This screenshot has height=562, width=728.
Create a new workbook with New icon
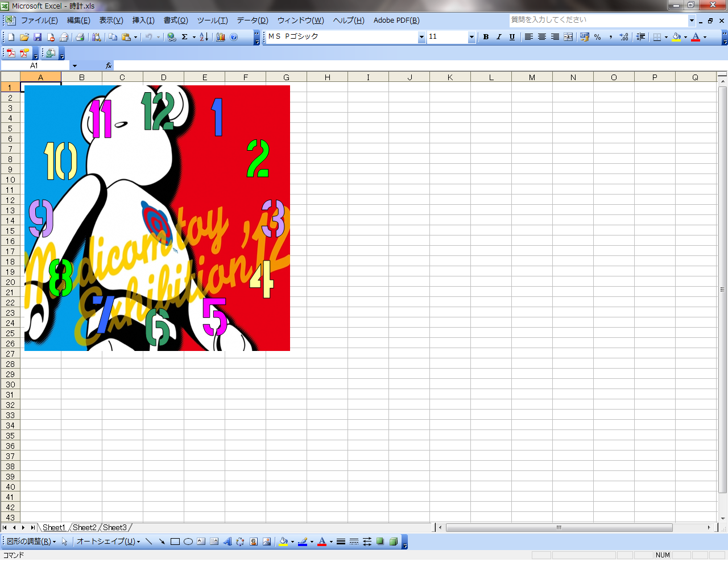[x=11, y=37]
